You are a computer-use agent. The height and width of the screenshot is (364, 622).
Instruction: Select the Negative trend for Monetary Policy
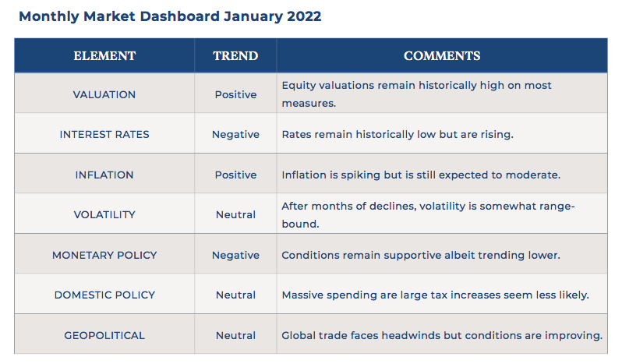coord(235,256)
